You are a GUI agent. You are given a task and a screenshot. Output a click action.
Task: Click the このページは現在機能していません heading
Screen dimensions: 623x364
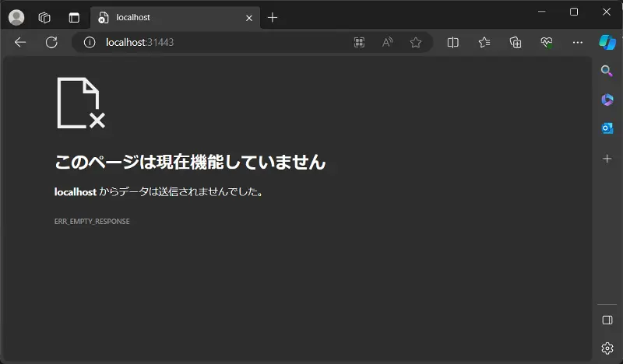click(190, 162)
